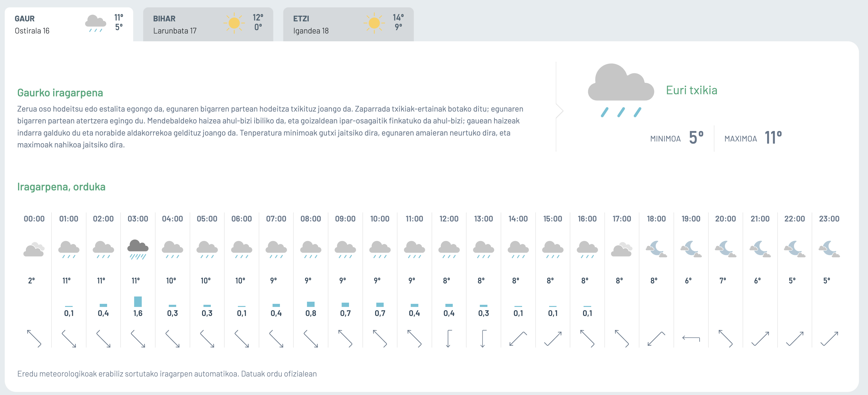Click the 0,8 precipitation bar at 08:00

click(x=311, y=304)
